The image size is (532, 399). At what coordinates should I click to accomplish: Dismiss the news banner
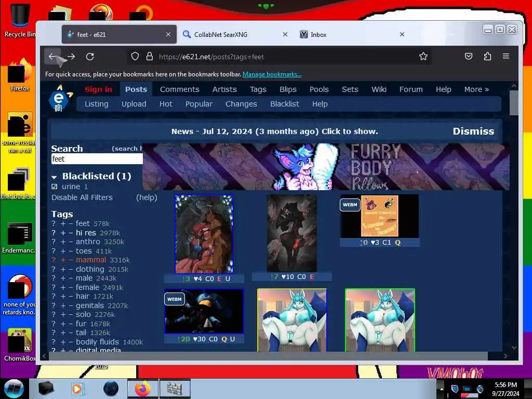point(473,131)
